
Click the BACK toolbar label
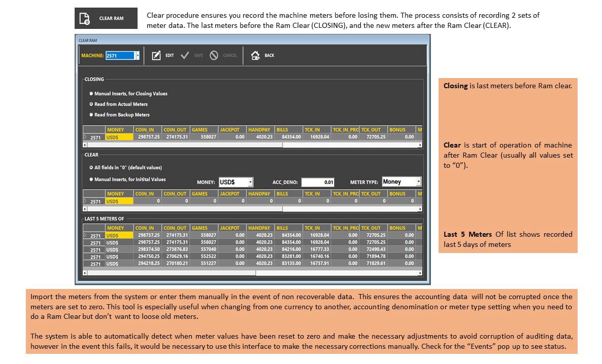[269, 56]
